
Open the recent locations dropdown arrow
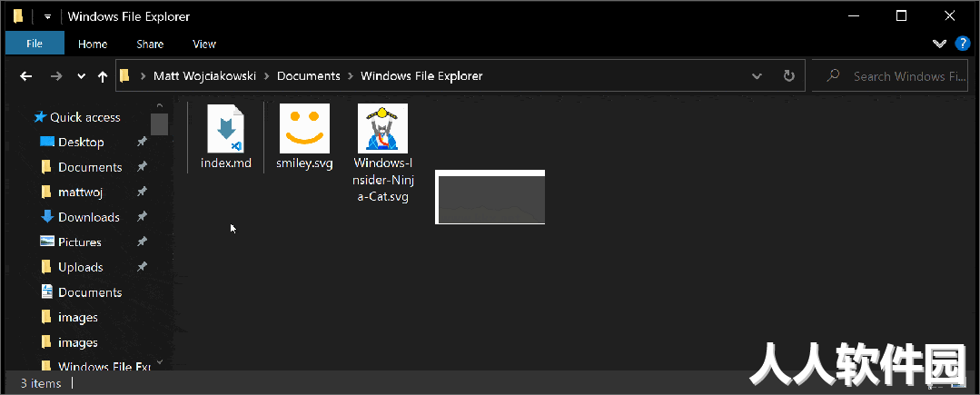pyautogui.click(x=81, y=76)
